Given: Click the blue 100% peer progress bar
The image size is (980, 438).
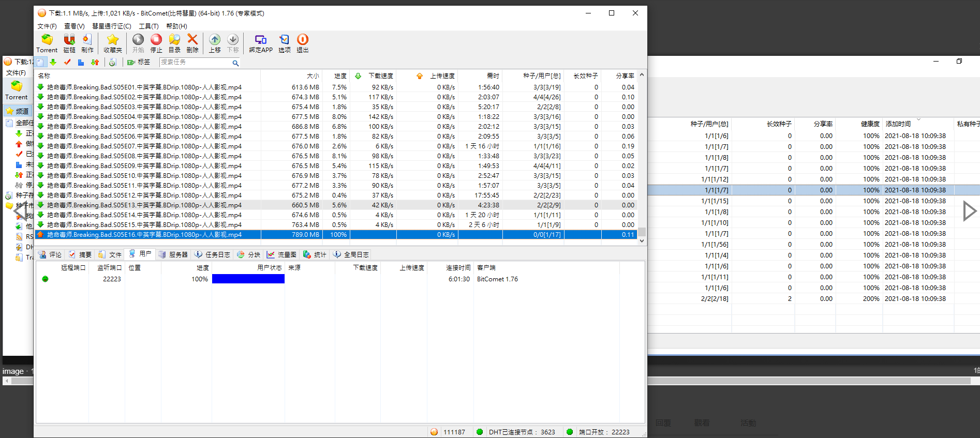Looking at the screenshot, I should tap(248, 279).
